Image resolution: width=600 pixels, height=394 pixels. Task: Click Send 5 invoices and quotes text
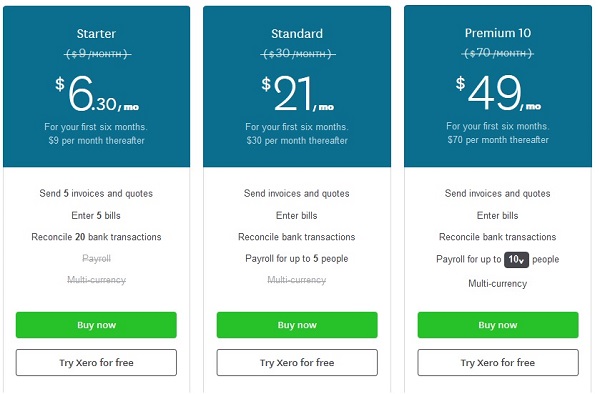point(96,193)
